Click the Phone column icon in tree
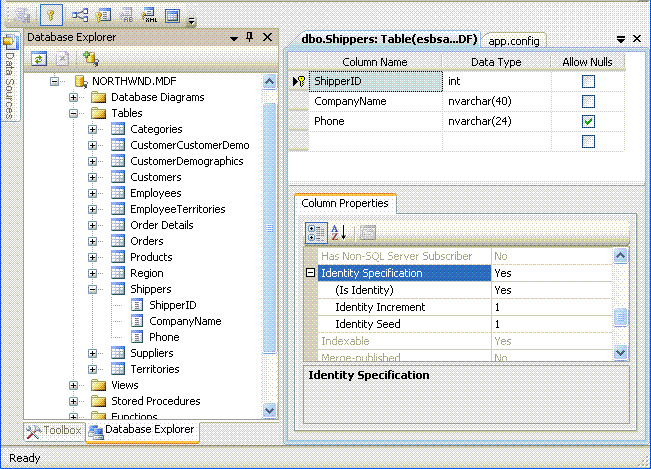651x469 pixels. coord(137,337)
